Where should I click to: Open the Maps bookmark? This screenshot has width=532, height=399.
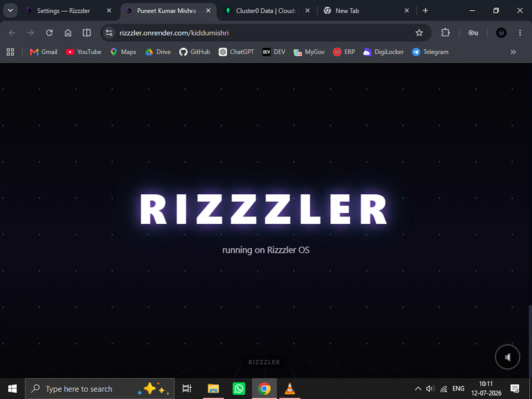(x=123, y=52)
